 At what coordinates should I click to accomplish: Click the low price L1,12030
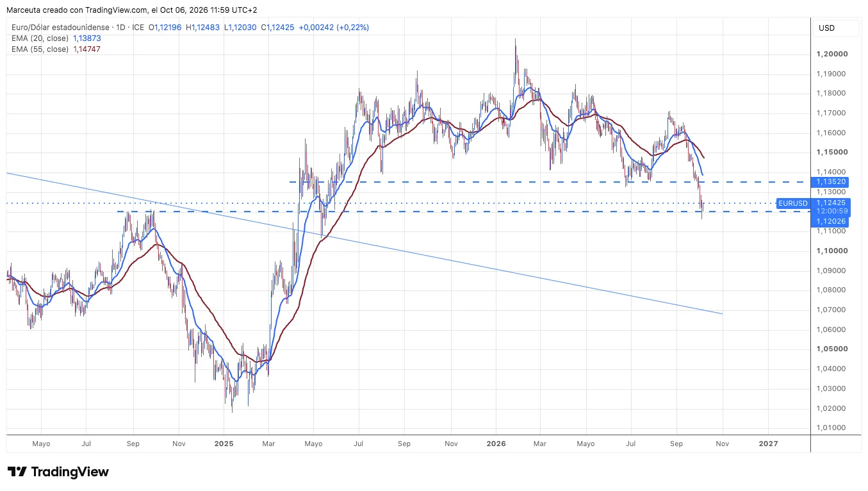240,28
